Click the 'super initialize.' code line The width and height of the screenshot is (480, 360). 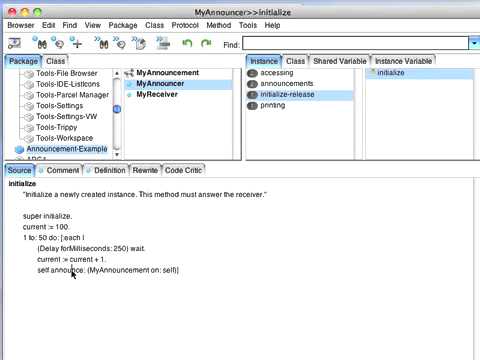pyautogui.click(x=47, y=216)
